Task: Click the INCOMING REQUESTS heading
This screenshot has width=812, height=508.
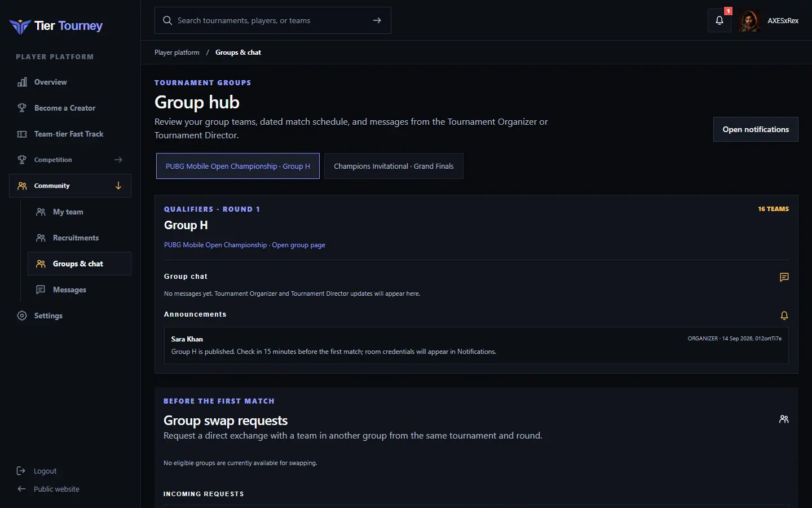Action: click(204, 494)
